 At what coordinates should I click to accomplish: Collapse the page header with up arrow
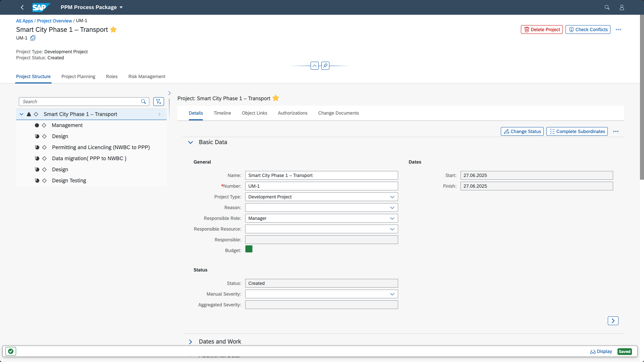[314, 66]
